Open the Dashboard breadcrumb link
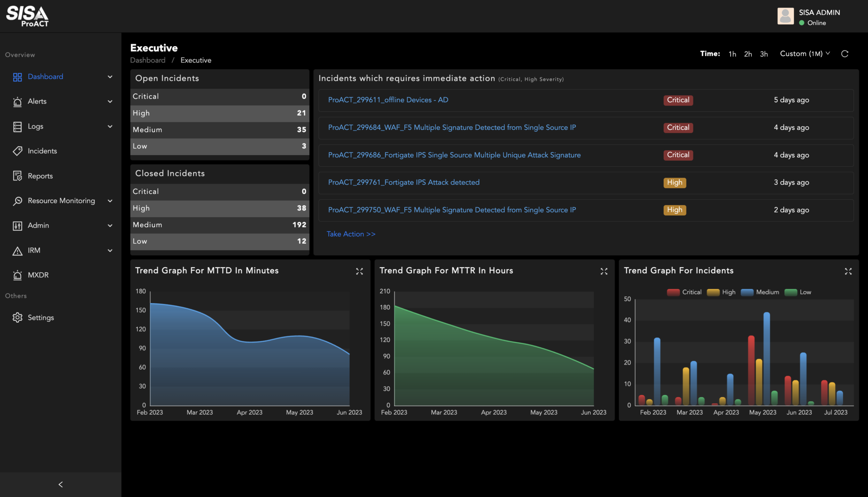 click(147, 60)
